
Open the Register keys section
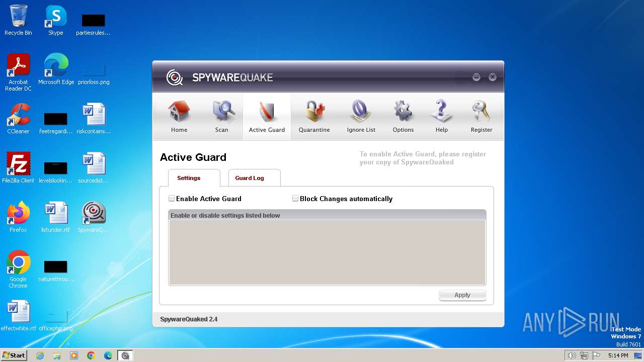coord(481,117)
